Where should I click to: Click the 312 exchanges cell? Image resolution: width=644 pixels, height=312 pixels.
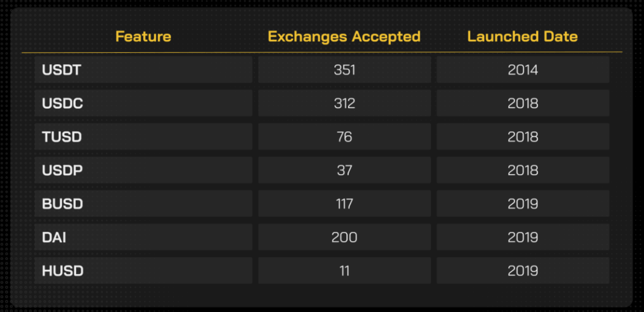345,104
